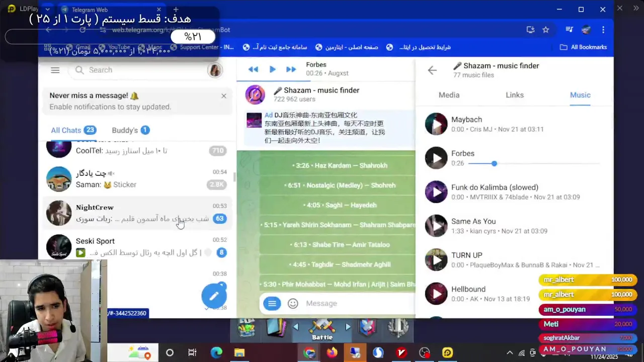Open the Shazam bot avatar in chat header
The width and height of the screenshot is (644, 362).
tap(255, 95)
